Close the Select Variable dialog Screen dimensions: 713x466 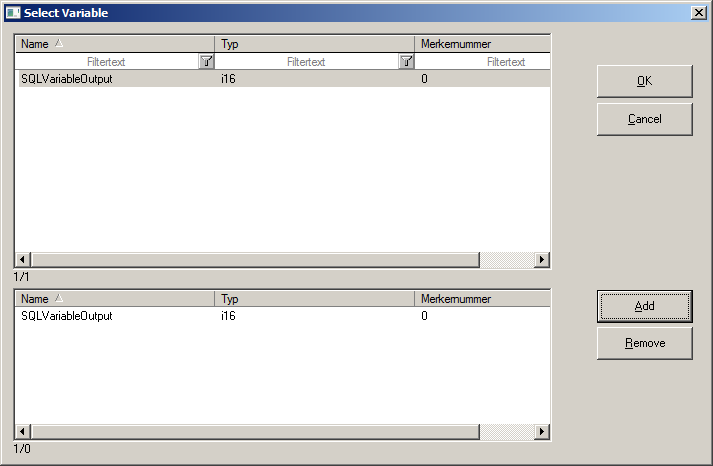coord(698,13)
